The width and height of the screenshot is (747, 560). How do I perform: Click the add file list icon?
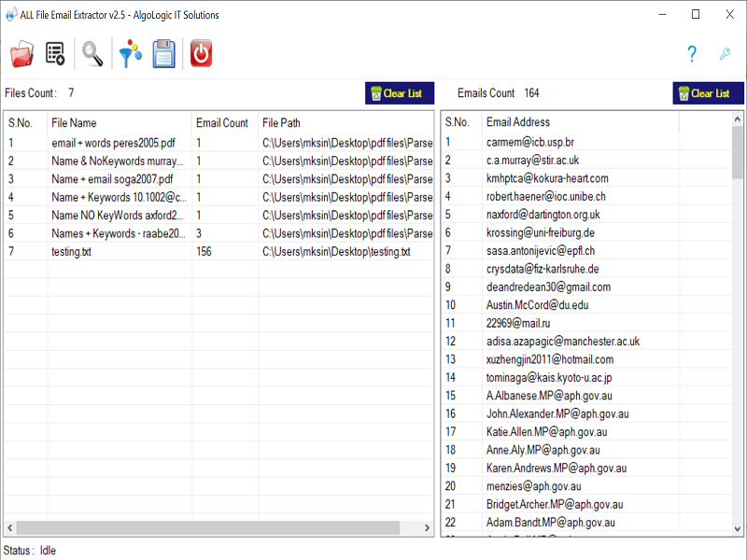tap(56, 55)
